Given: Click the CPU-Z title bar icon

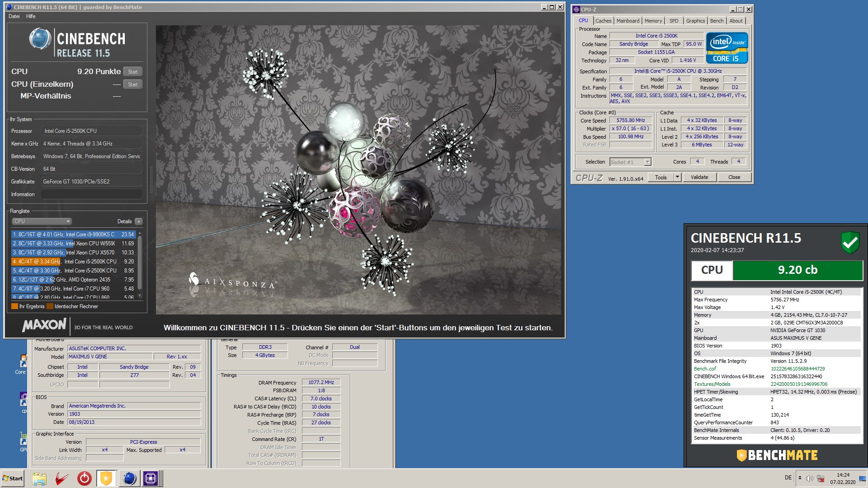Looking at the screenshot, I should click(x=576, y=9).
